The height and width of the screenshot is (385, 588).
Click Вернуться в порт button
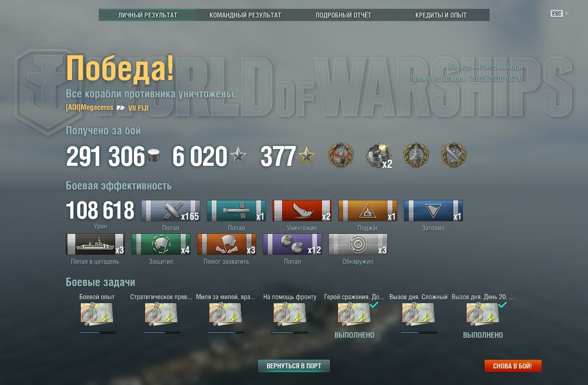294,366
